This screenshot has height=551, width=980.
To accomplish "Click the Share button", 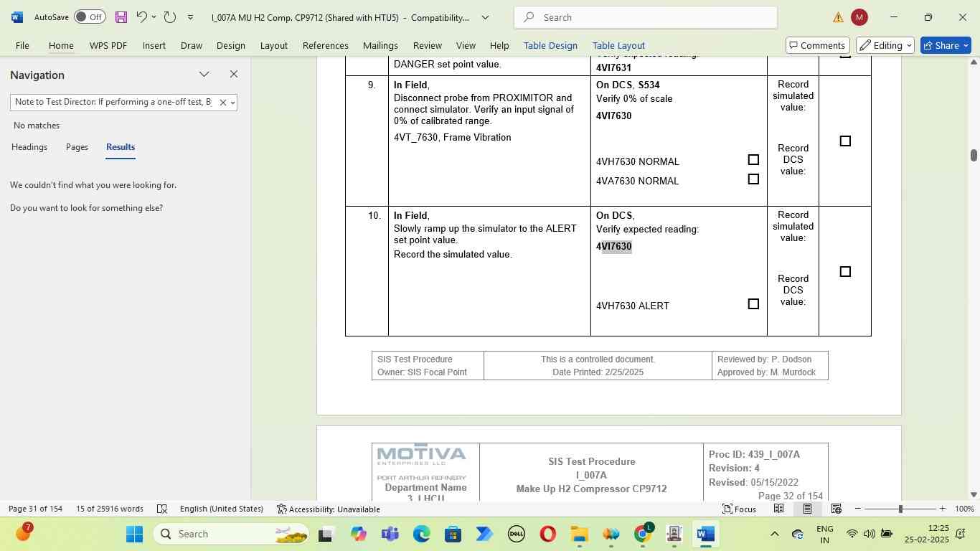I will pyautogui.click(x=946, y=45).
